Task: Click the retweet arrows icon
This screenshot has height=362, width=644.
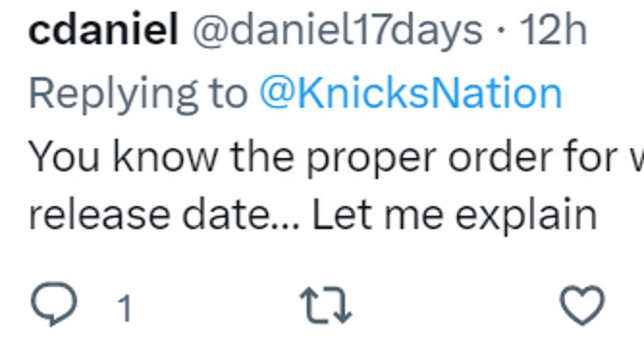Action: [326, 305]
